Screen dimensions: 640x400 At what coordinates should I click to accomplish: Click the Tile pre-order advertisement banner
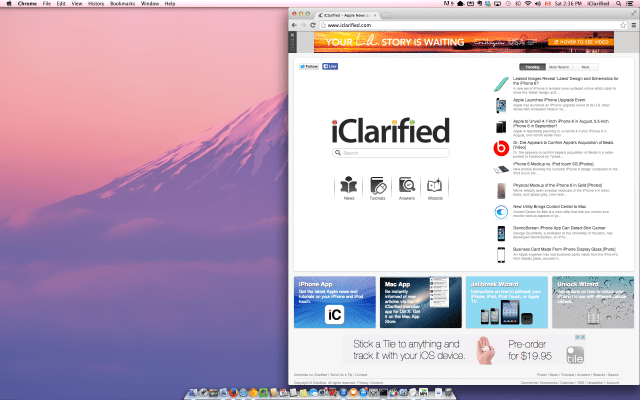pos(464,350)
